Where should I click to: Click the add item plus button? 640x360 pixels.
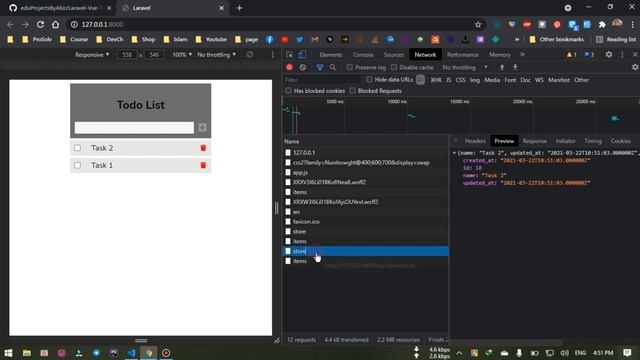tap(202, 128)
